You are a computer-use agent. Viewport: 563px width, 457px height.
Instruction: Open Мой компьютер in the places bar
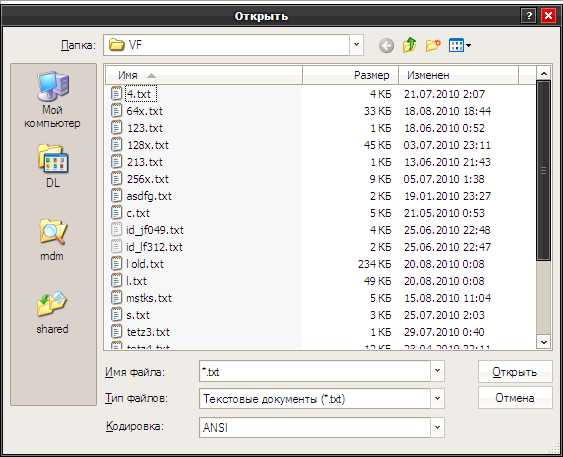click(x=52, y=99)
